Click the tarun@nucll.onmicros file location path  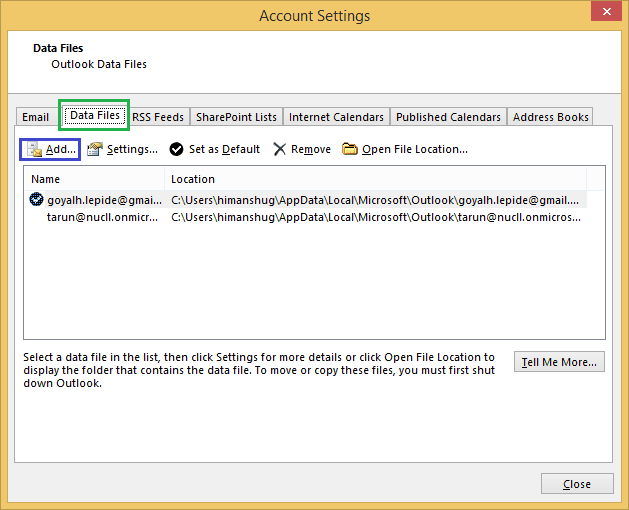coord(376,217)
